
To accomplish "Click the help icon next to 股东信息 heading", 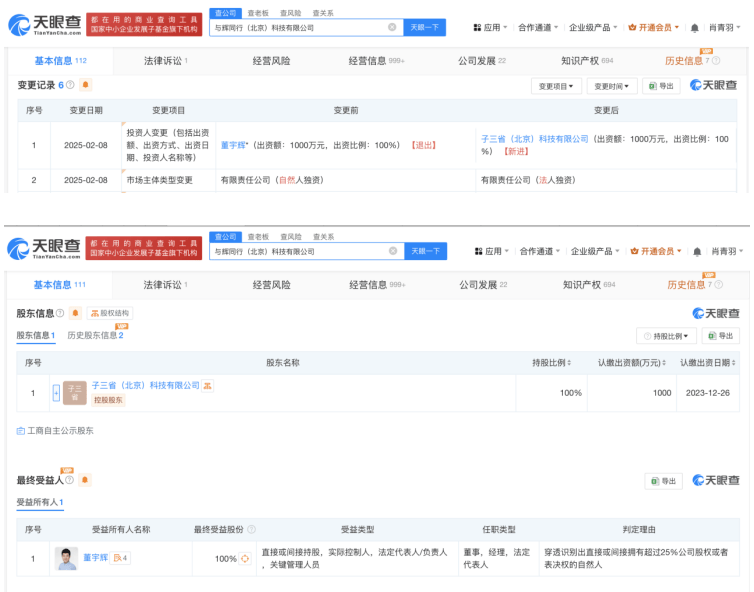I will [x=60, y=313].
